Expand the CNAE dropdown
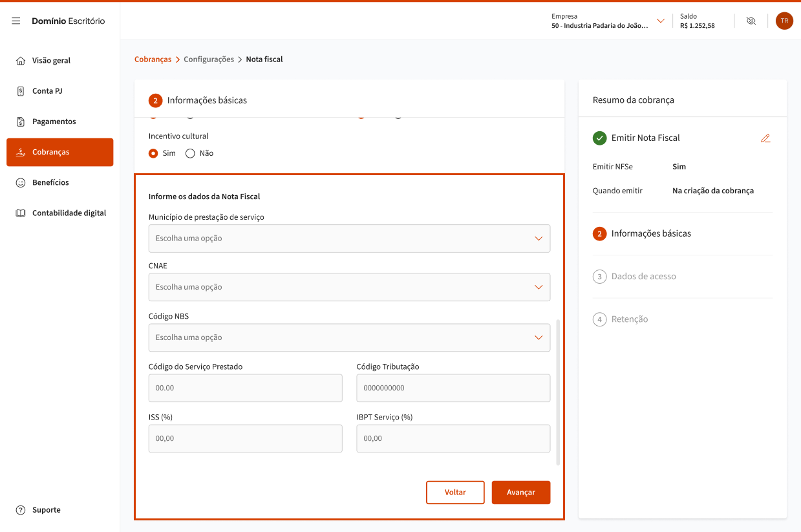Image resolution: width=801 pixels, height=532 pixels. [x=349, y=287]
